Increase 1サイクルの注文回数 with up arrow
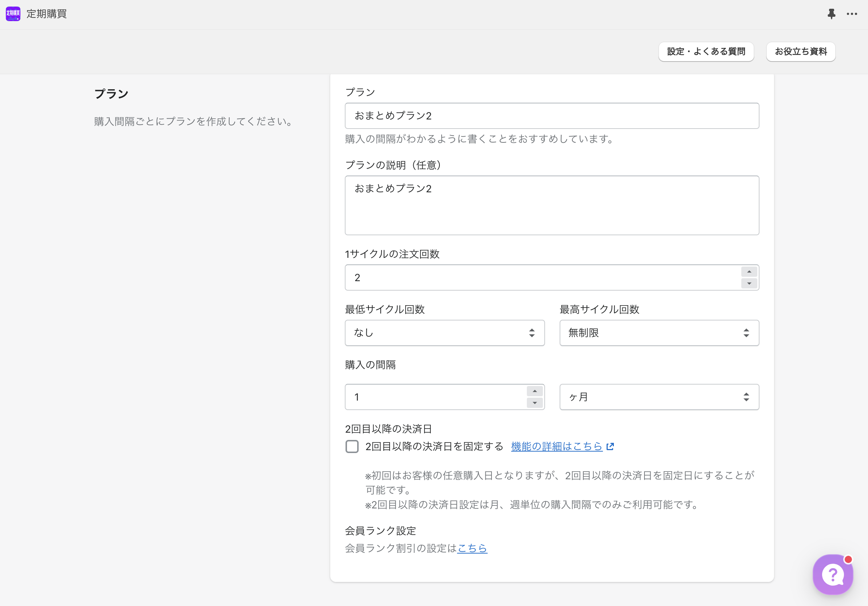This screenshot has width=868, height=606. (x=749, y=271)
